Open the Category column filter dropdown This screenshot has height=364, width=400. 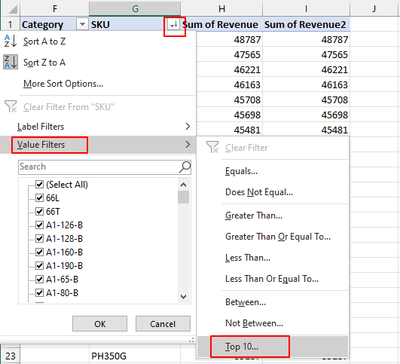tap(82, 24)
